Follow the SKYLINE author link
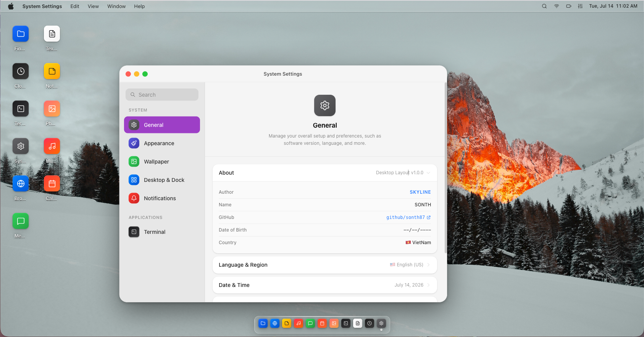This screenshot has height=337, width=644. [x=420, y=192]
